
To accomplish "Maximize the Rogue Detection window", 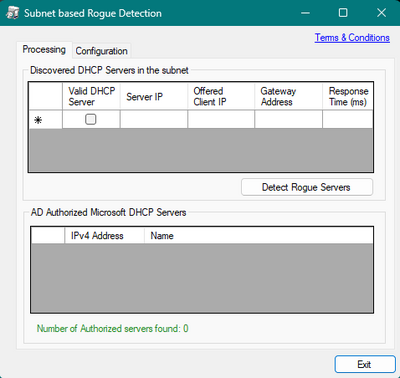I will 343,13.
